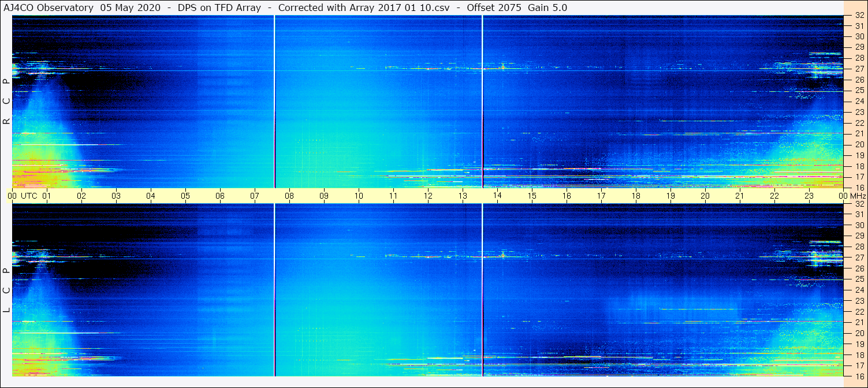This screenshot has height=388, width=868.
Task: Click the 27 MHz label on the upper RCP scale
Action: pyautogui.click(x=859, y=68)
